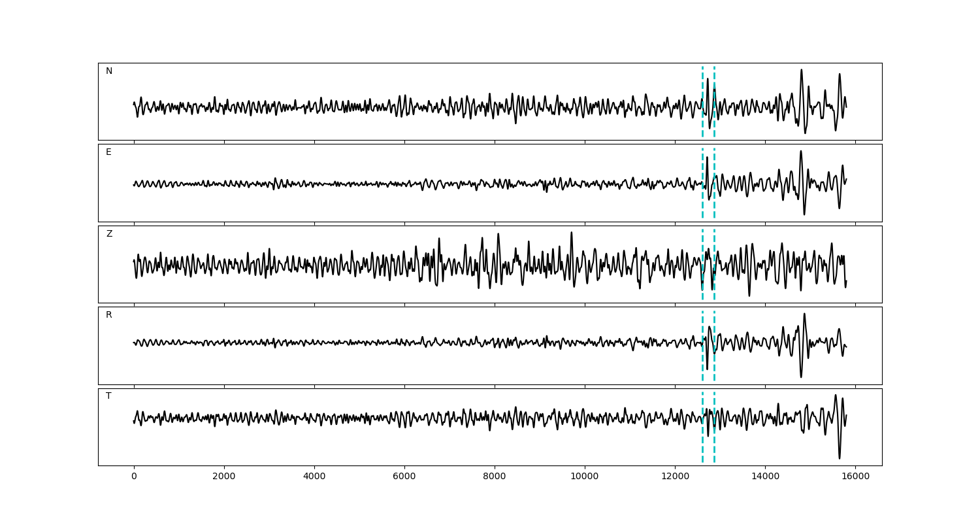980x523 pixels.
Task: Click the x-axis tick label 0
Action: (134, 477)
